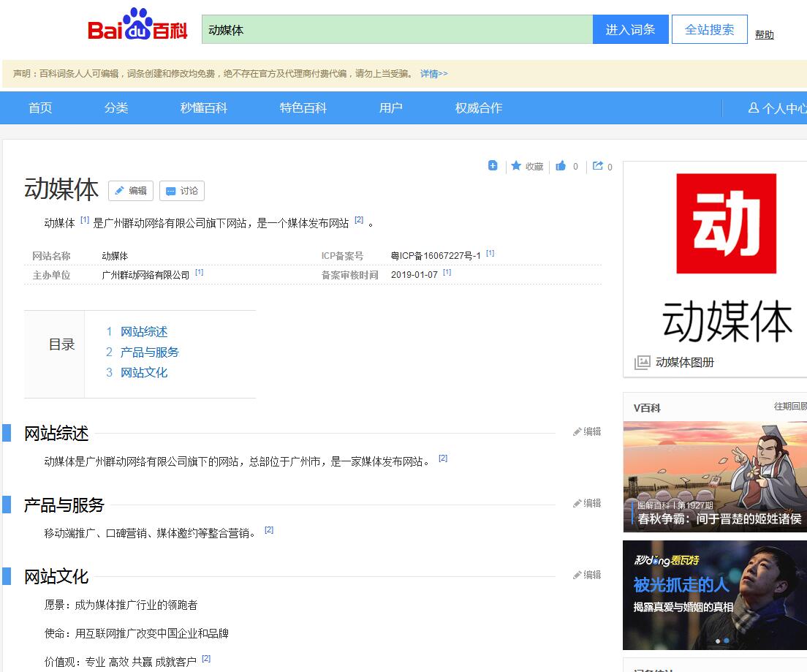Click reference [2] after 成就客户
The height and width of the screenshot is (672, 807).
206,659
